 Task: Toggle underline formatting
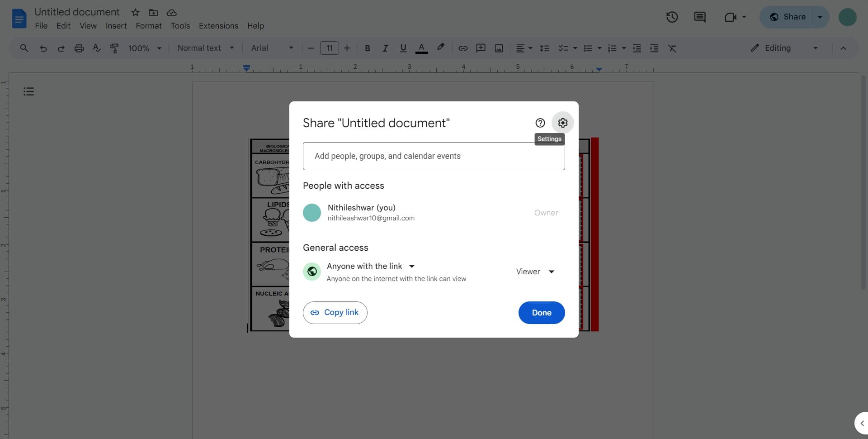(x=403, y=48)
